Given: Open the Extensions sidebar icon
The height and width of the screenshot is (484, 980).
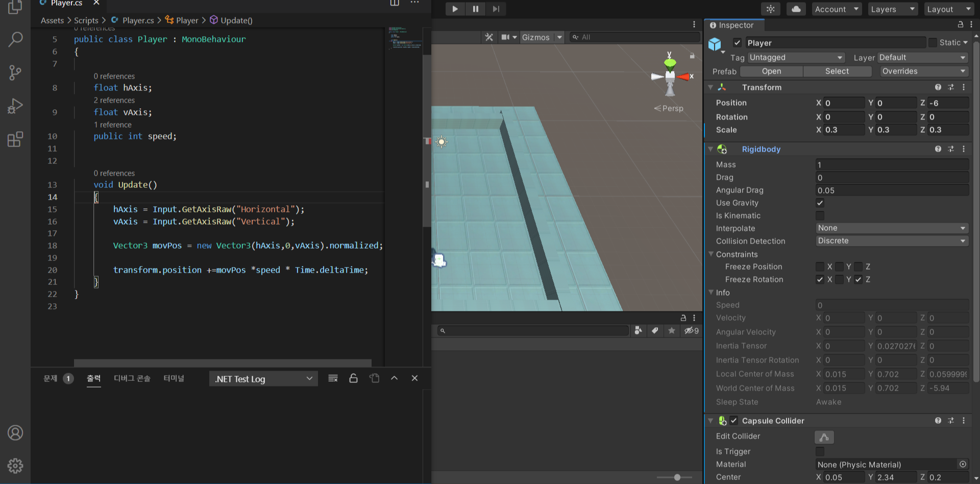Looking at the screenshot, I should pyautogui.click(x=15, y=139).
